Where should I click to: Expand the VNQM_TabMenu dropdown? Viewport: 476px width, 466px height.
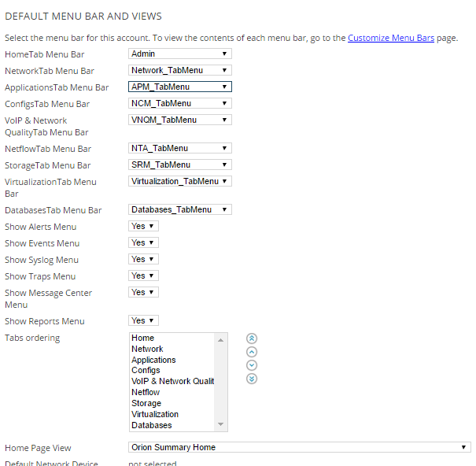(x=180, y=120)
